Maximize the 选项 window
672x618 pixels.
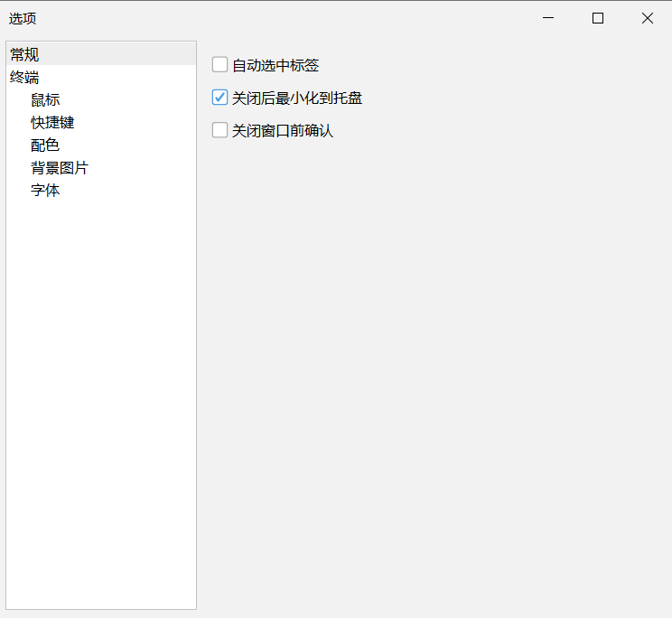click(x=598, y=18)
